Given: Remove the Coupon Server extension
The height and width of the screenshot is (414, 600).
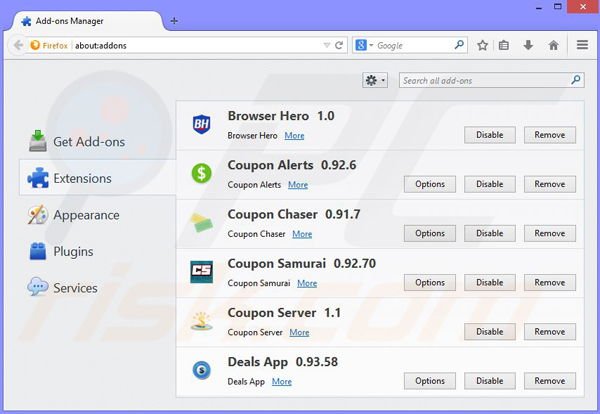Looking at the screenshot, I should (550, 332).
